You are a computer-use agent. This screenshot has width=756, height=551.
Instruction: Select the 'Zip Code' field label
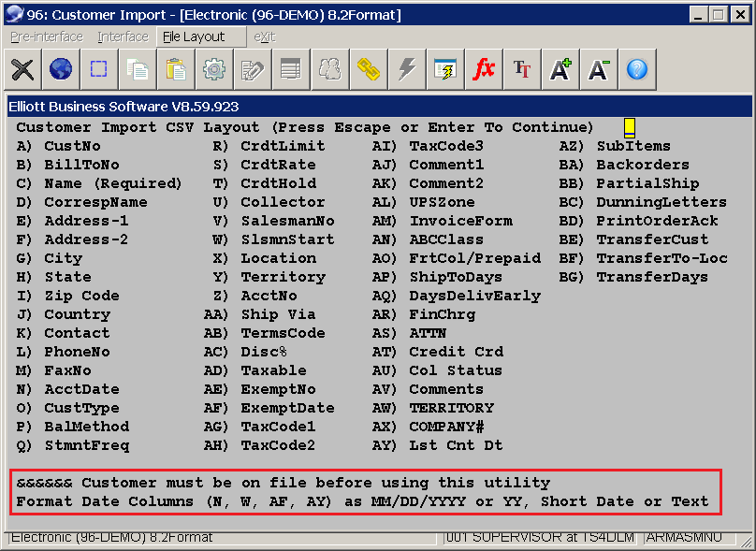[x=81, y=296]
